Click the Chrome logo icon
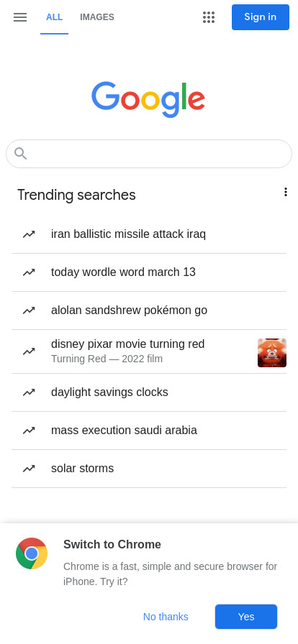Screen dimensions: 298x644 click(x=32, y=553)
